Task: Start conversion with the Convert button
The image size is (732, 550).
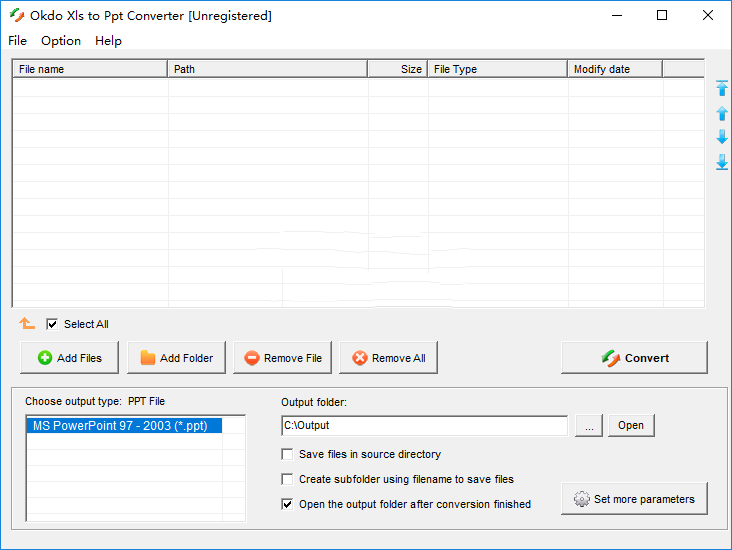Action: 634,358
